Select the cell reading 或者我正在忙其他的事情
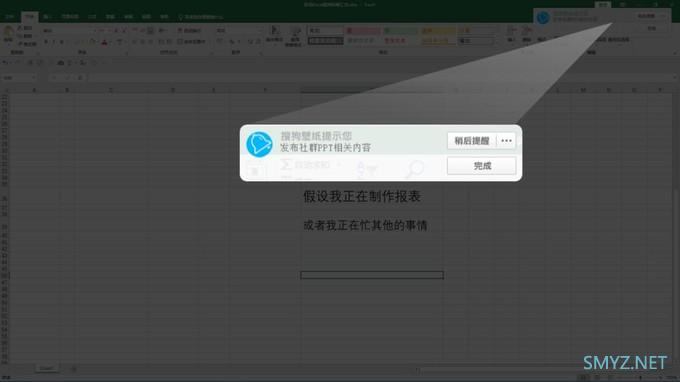 coord(365,225)
